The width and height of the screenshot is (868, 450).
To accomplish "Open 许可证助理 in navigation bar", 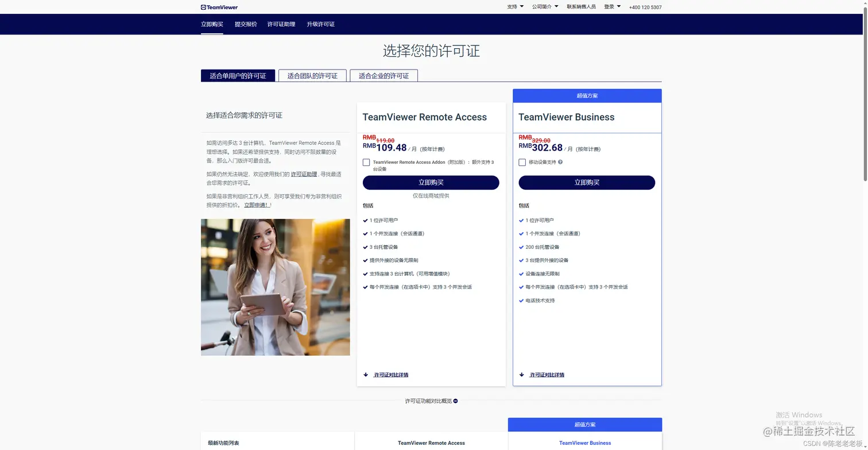I will click(x=281, y=24).
